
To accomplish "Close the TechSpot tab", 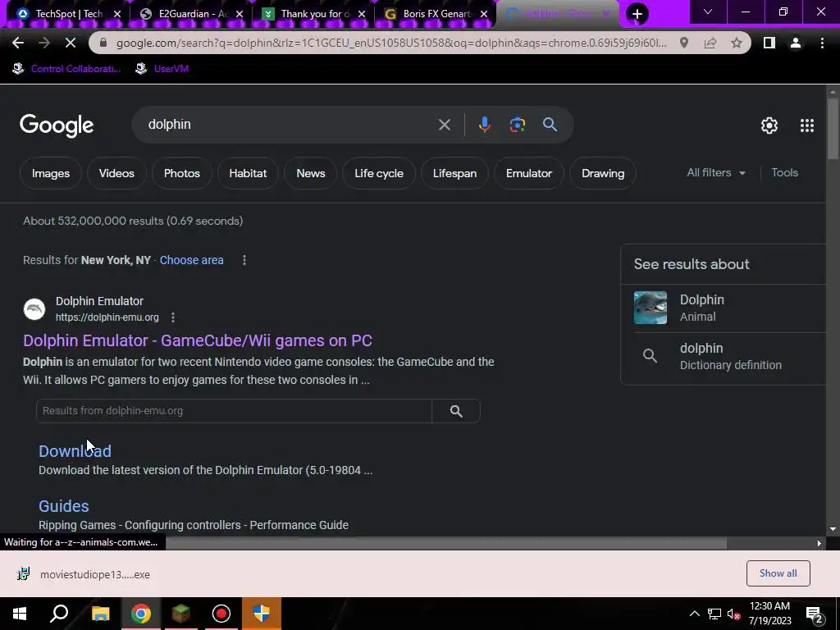I will (118, 14).
